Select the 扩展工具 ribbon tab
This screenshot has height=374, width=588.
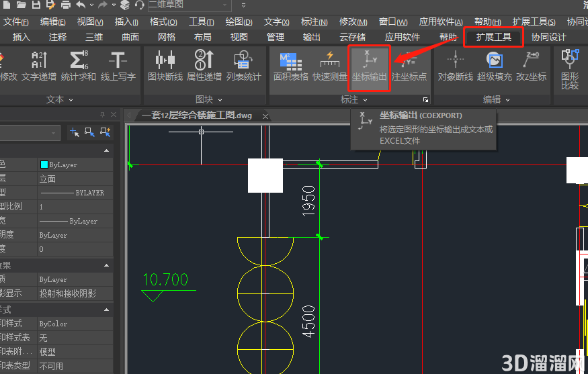tap(493, 37)
